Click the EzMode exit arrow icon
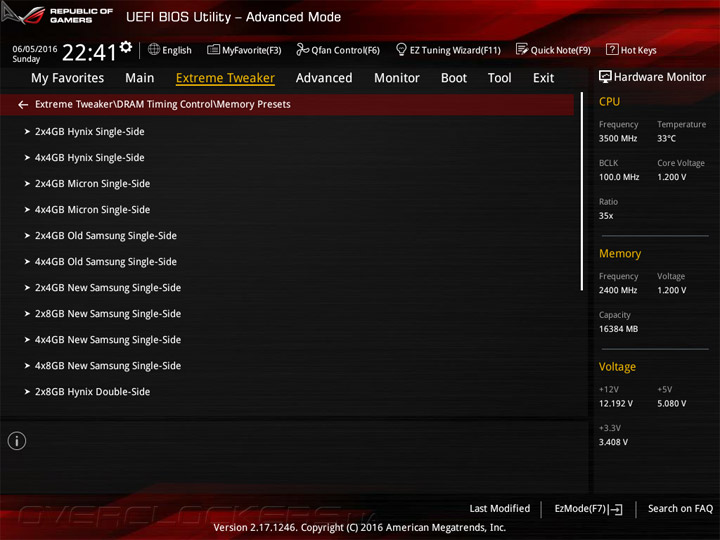This screenshot has width=720, height=540. [616, 509]
